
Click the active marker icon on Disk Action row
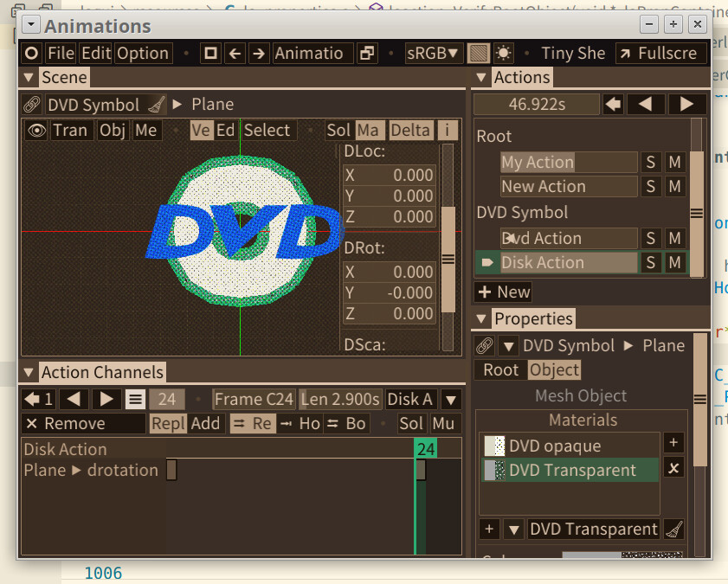point(487,263)
